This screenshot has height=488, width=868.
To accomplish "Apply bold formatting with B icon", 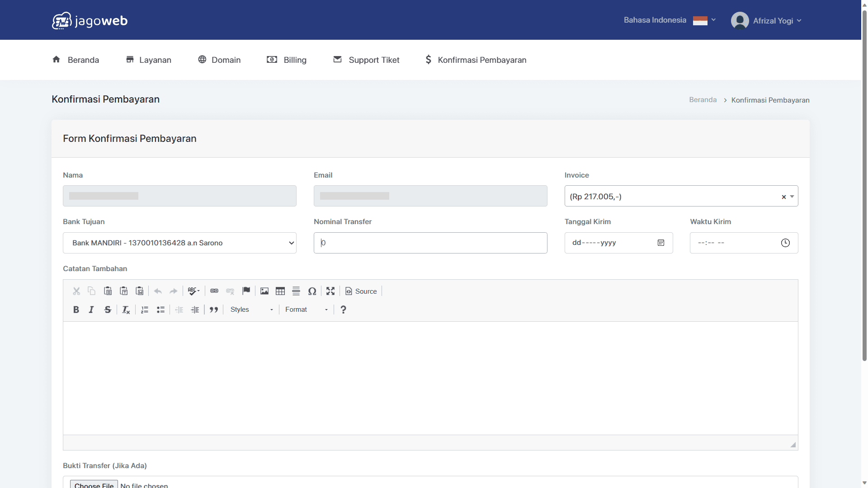I will pos(76,310).
